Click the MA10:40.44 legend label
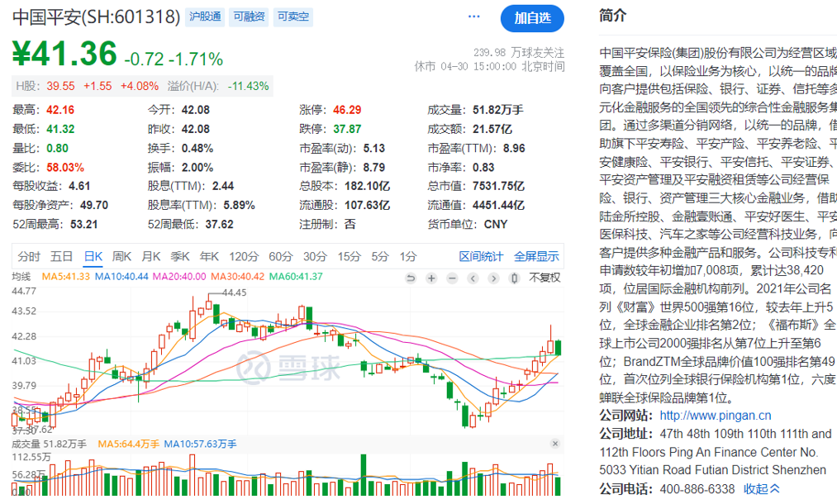The image size is (837, 504). tap(121, 277)
